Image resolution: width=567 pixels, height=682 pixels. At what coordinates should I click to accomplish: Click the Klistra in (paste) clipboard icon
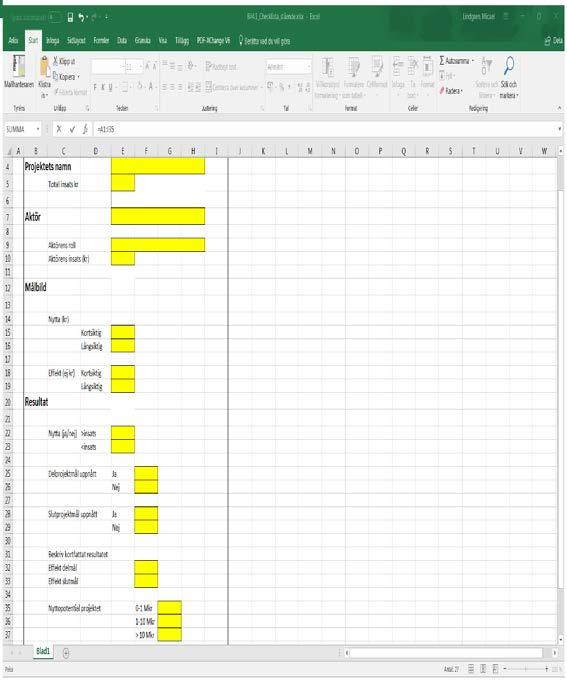44,67
